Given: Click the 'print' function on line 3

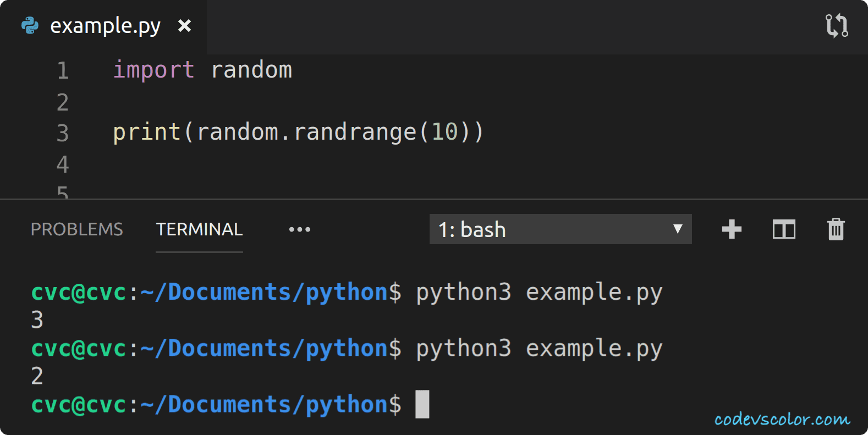Looking at the screenshot, I should tap(146, 132).
